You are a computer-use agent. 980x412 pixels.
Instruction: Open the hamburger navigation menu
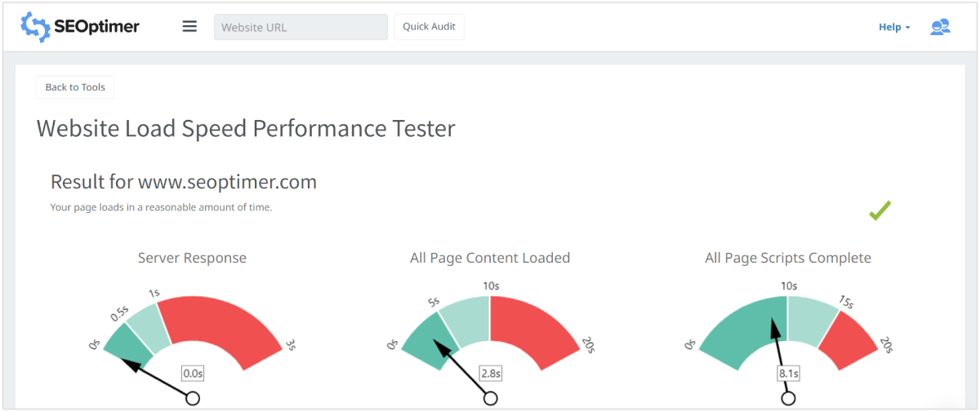click(x=189, y=26)
